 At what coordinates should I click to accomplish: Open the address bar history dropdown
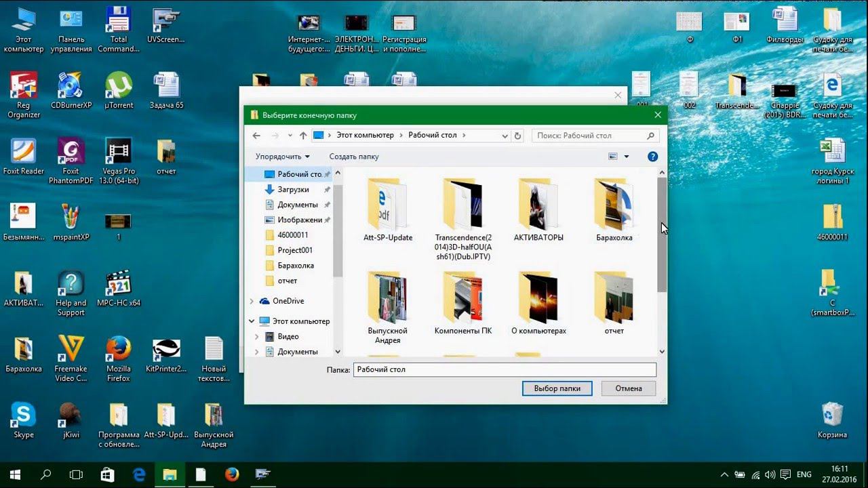point(505,136)
